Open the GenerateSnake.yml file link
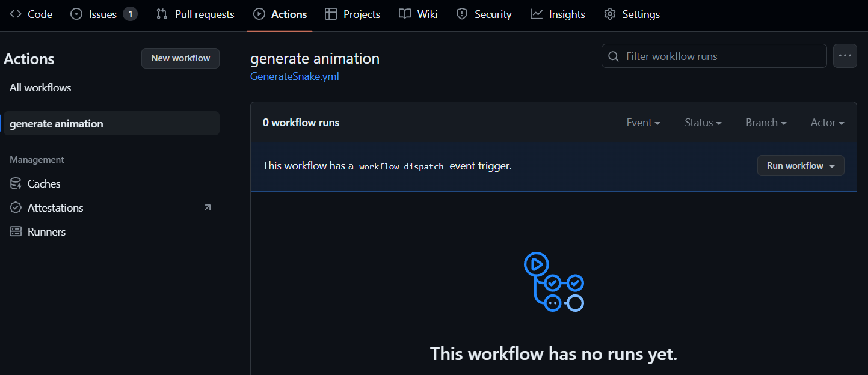Viewport: 868px width, 375px height. (294, 76)
